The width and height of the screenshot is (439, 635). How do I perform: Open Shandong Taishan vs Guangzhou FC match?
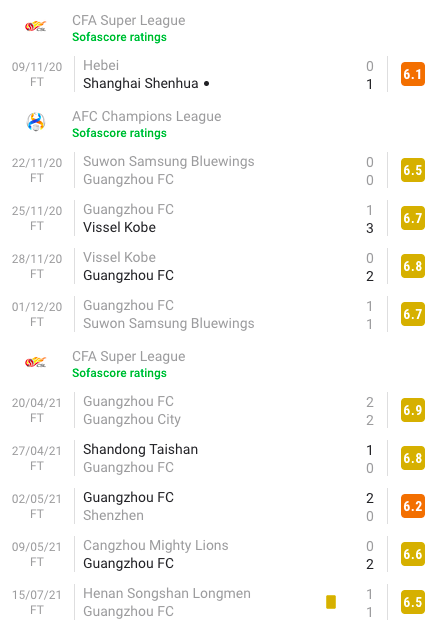pyautogui.click(x=220, y=458)
